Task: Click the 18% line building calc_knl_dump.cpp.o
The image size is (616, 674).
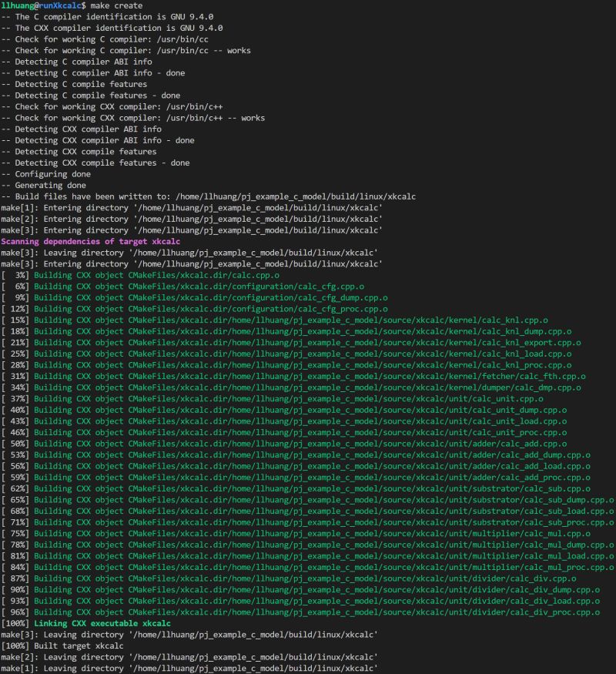Action: (x=286, y=331)
